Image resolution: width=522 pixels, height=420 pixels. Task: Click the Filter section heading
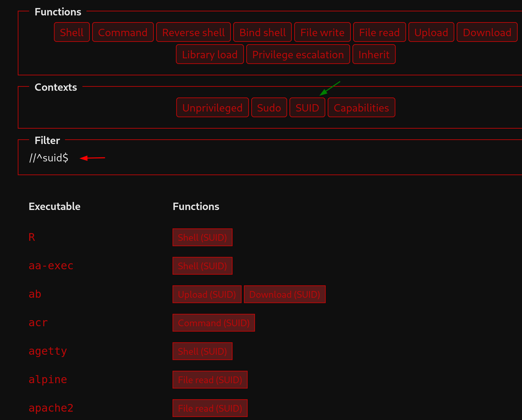click(47, 140)
